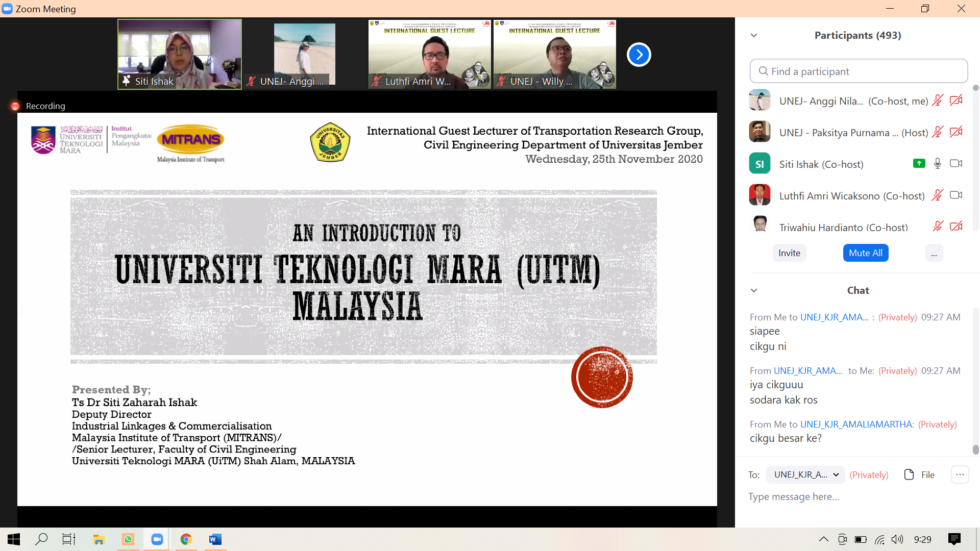Open Task View on taskbar
980x551 pixels.
69,539
